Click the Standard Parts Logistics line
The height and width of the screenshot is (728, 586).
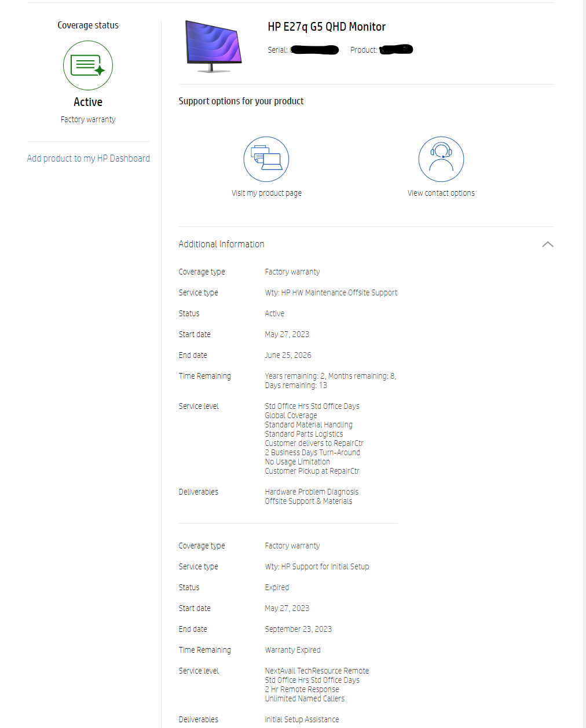click(x=303, y=434)
